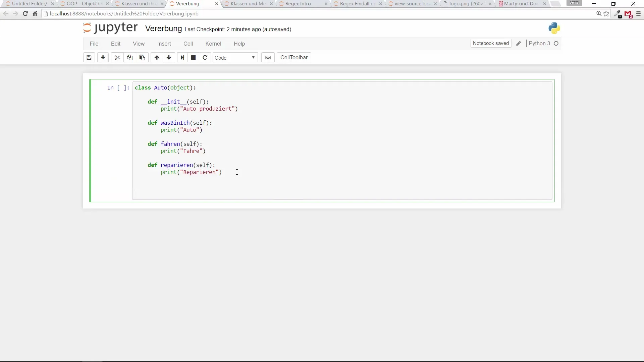
Task: Copy selected cell icon
Action: pyautogui.click(x=129, y=58)
